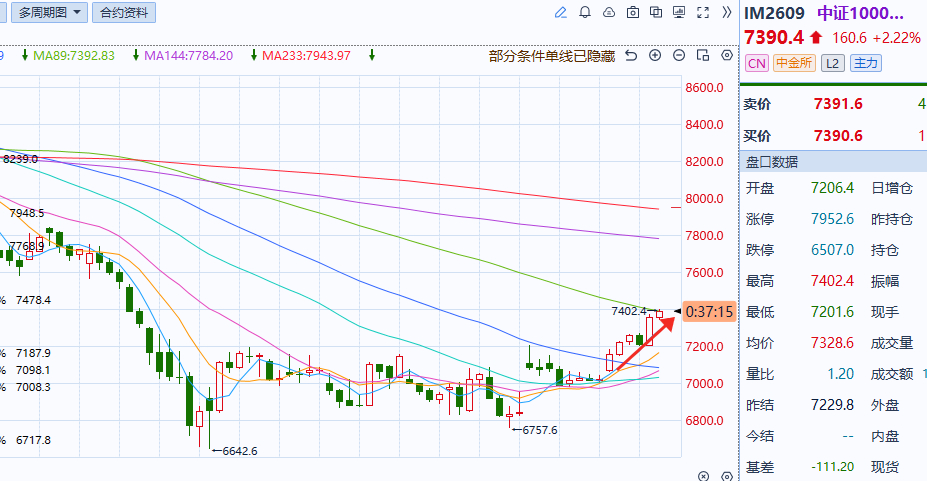Screen dimensions: 927x481
Task: Click the green arrow before MA144
Action: click(136, 56)
